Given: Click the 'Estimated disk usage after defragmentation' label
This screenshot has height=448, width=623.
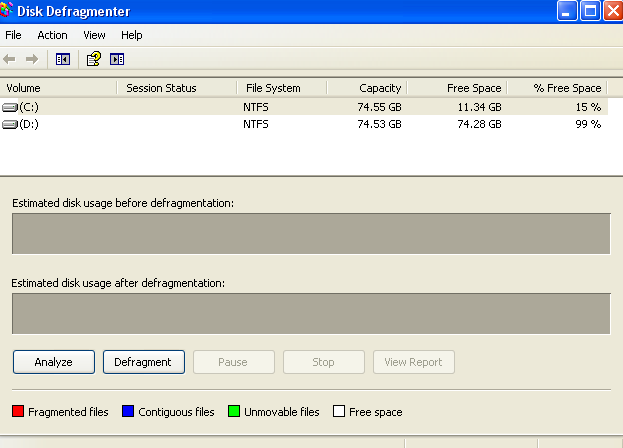Looking at the screenshot, I should click(118, 283).
